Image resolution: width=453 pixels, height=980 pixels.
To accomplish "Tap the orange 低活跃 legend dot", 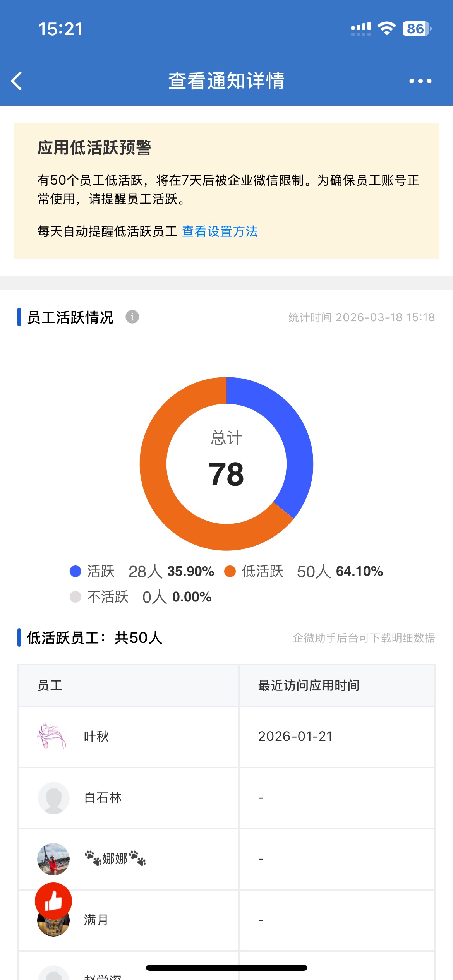I will click(230, 571).
